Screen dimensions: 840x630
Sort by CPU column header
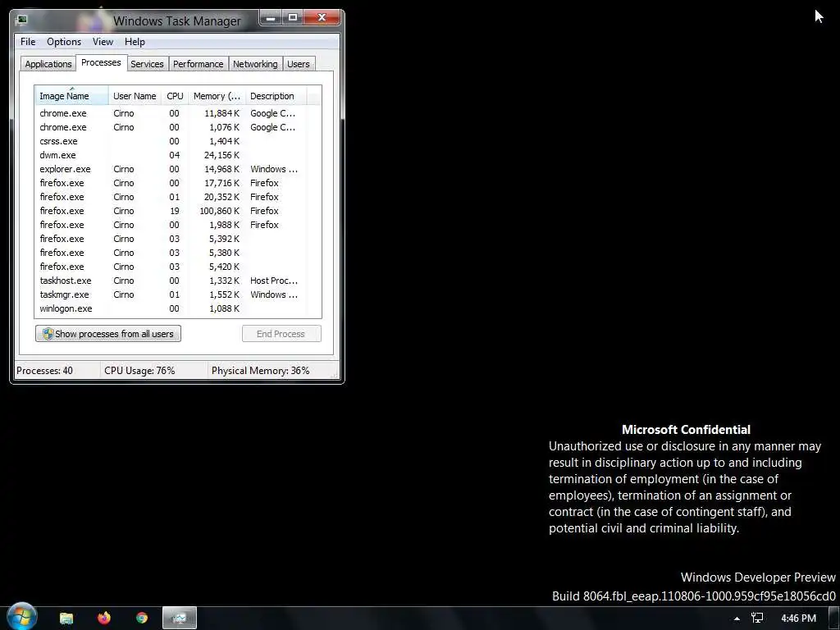175,96
